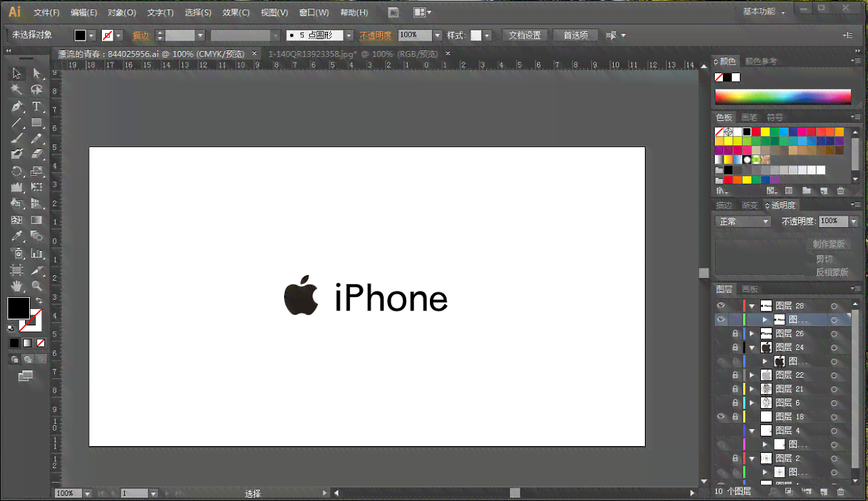Change screen mode at toolbox bottom

coord(26,375)
